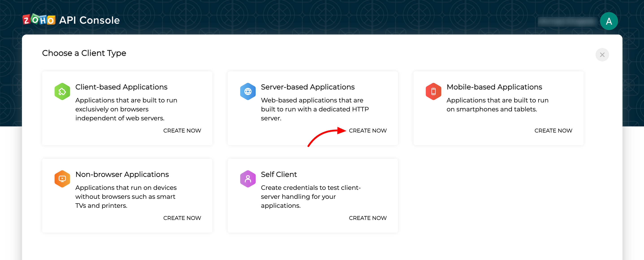This screenshot has height=260, width=644.
Task: Click the orange Non-browser Applications screen icon
Action: tap(62, 179)
